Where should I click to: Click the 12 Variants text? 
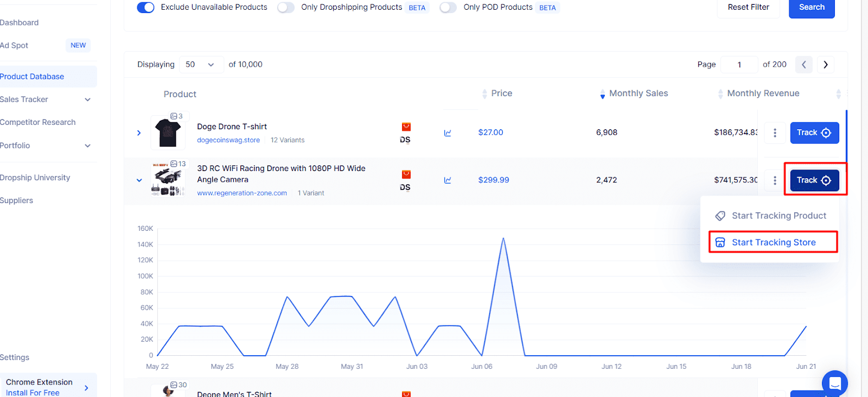tap(288, 140)
